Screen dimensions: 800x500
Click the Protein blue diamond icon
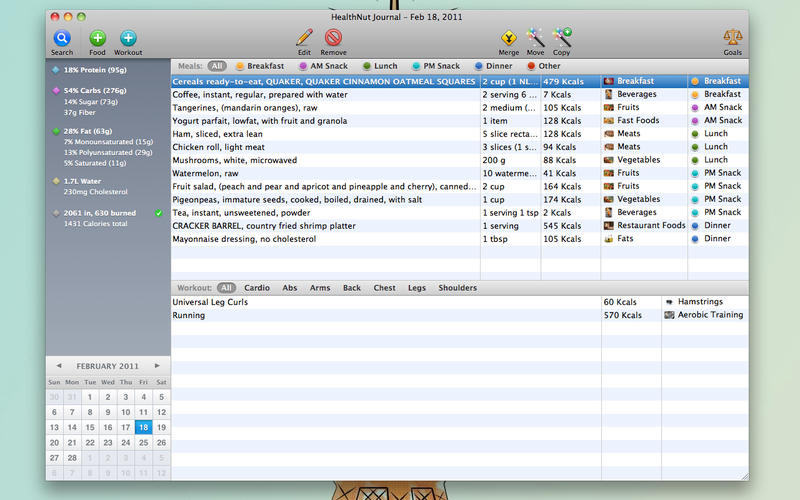[x=56, y=70]
